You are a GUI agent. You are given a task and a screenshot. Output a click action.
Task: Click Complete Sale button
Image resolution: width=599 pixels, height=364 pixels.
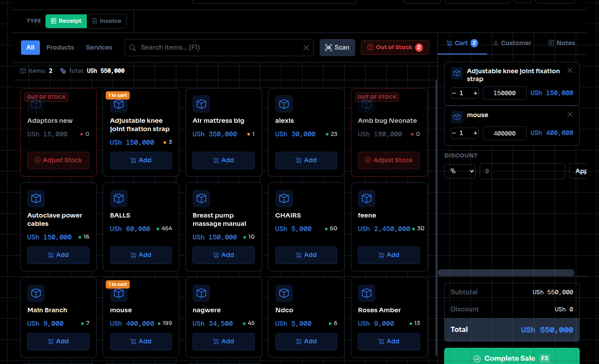click(512, 357)
